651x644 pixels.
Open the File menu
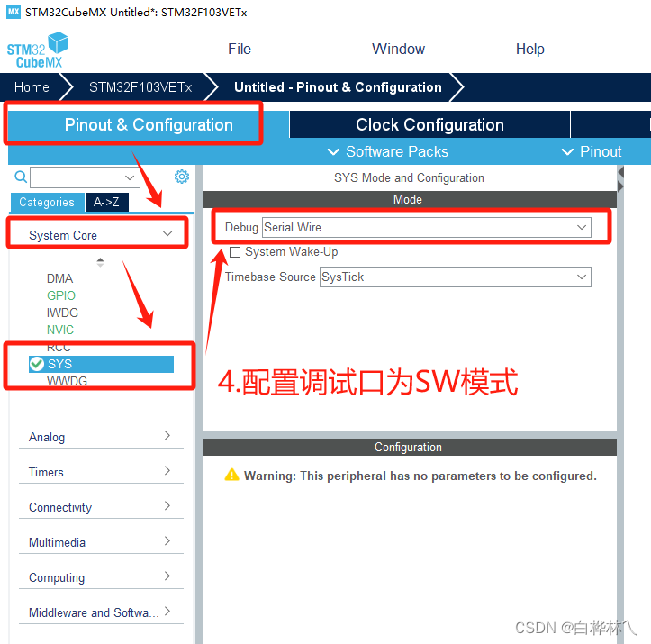click(240, 49)
